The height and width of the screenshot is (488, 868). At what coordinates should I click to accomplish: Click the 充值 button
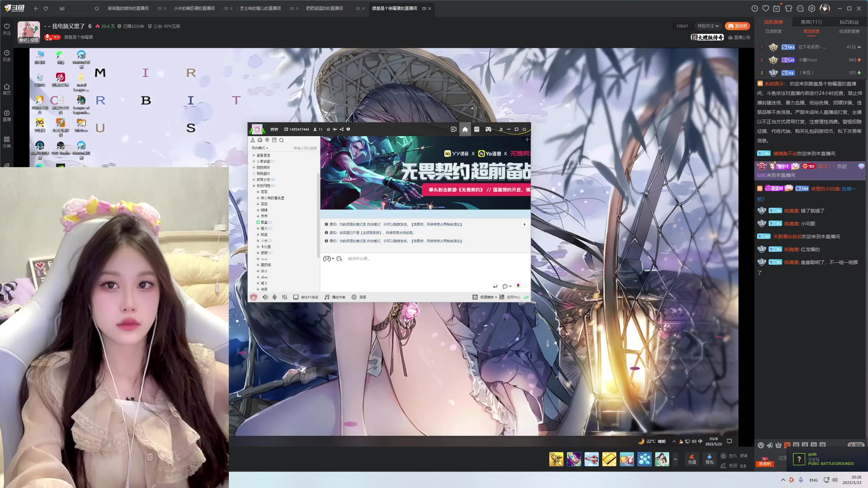point(692,459)
